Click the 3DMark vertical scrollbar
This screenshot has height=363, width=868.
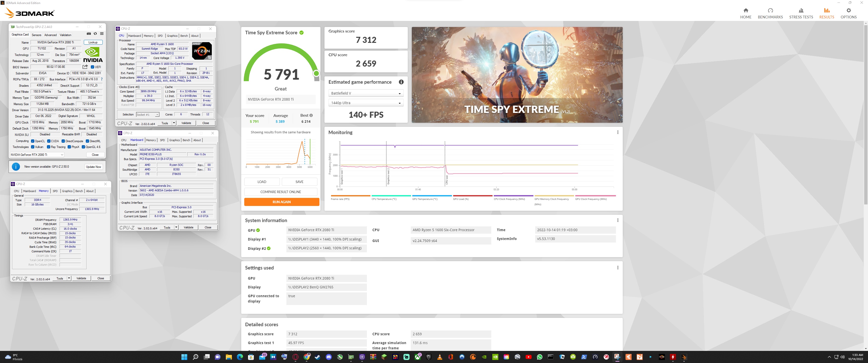pos(866,114)
